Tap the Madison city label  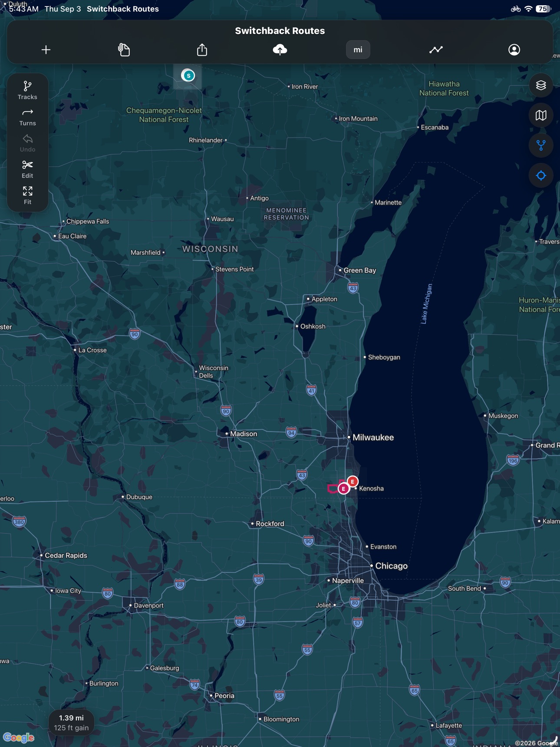tap(244, 434)
